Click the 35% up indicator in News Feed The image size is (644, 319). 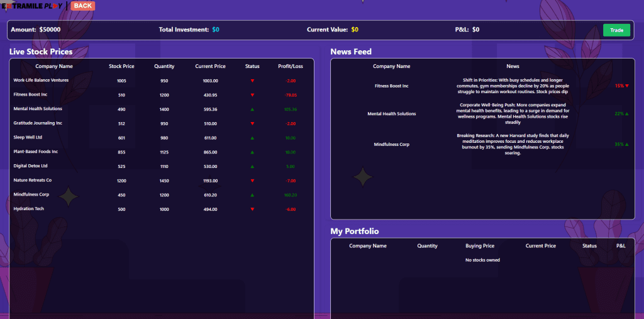click(x=621, y=145)
